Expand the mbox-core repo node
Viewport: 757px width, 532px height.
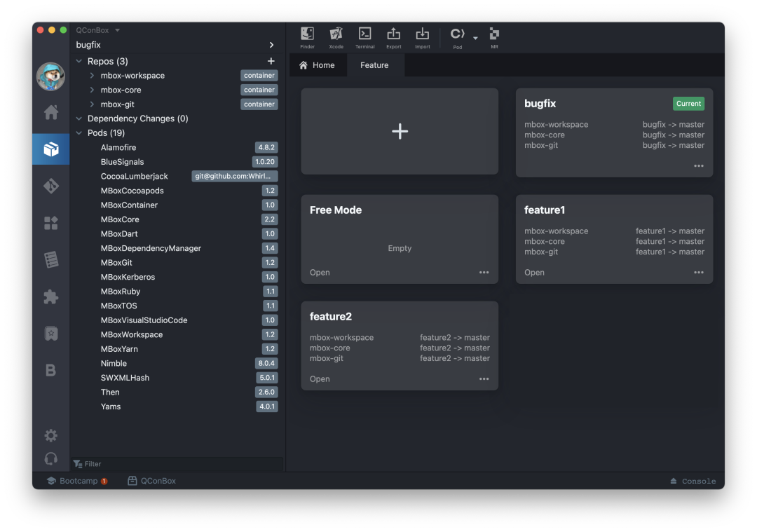[x=92, y=90]
